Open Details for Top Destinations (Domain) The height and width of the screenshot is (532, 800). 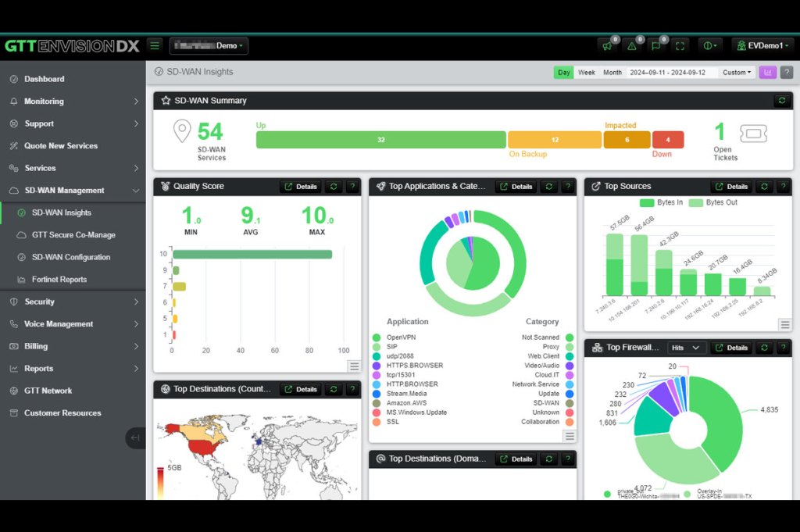pyautogui.click(x=516, y=459)
